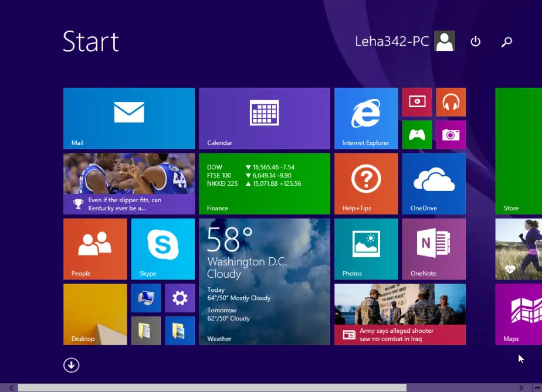This screenshot has height=392, width=542.
Task: Open the Camera tile
Action: coord(450,135)
